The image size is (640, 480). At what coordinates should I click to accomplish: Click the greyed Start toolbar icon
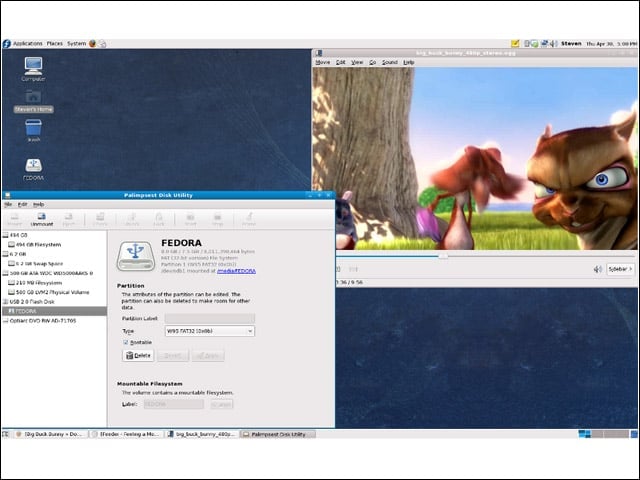click(191, 219)
